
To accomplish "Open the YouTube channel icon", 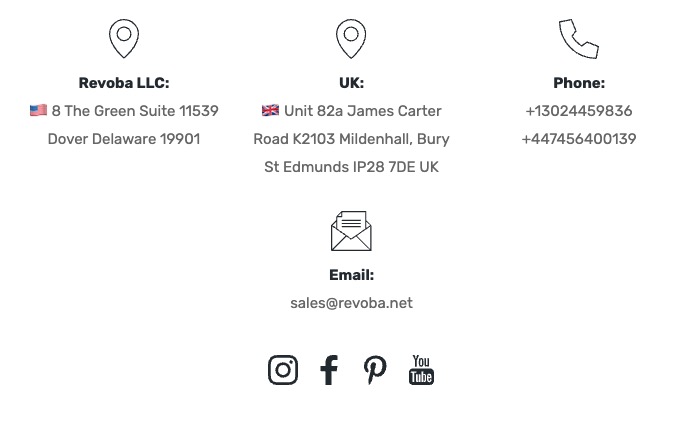I will tap(421, 370).
